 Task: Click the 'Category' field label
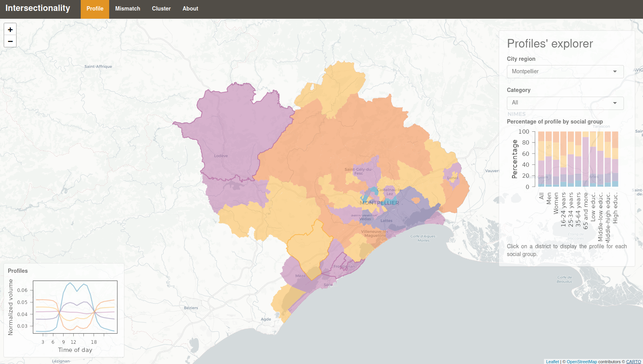tap(519, 90)
